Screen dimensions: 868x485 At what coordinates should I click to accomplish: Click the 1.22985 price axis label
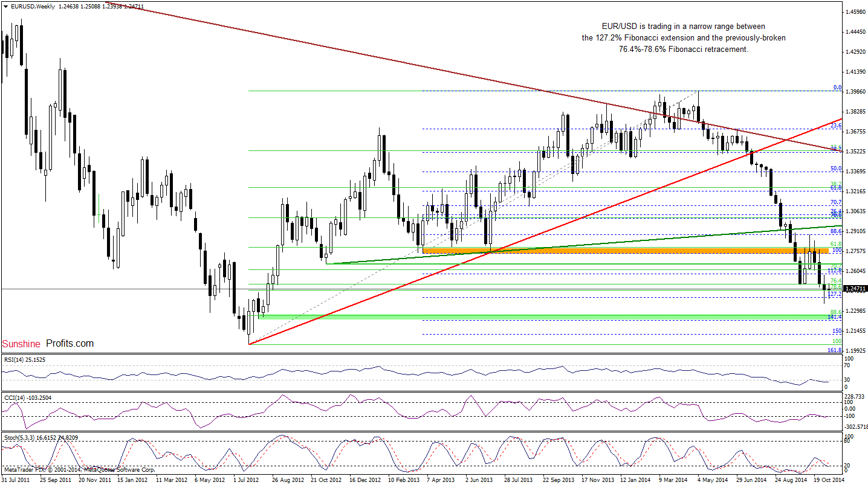click(855, 311)
